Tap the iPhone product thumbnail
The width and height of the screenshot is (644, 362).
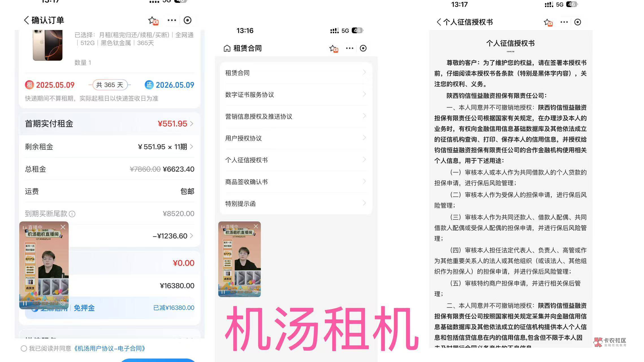47,45
